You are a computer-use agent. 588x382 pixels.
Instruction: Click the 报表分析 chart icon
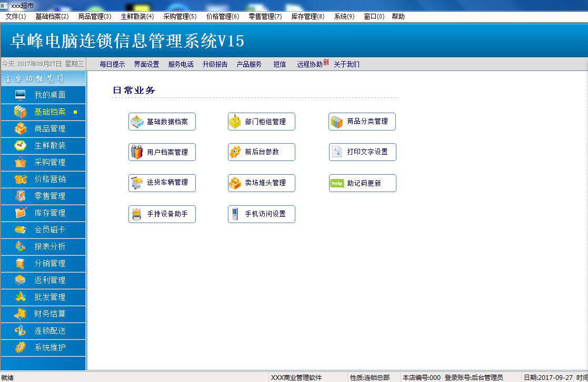pos(20,246)
